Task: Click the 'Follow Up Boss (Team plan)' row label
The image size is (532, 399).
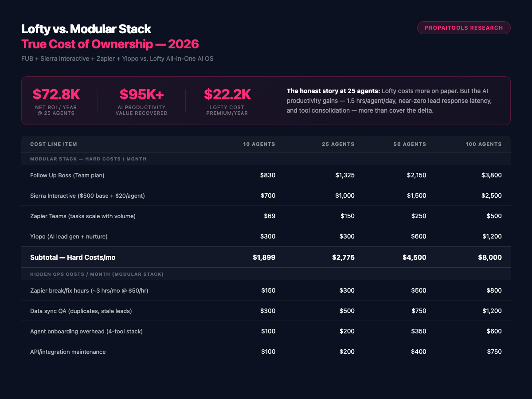Action: click(x=67, y=175)
